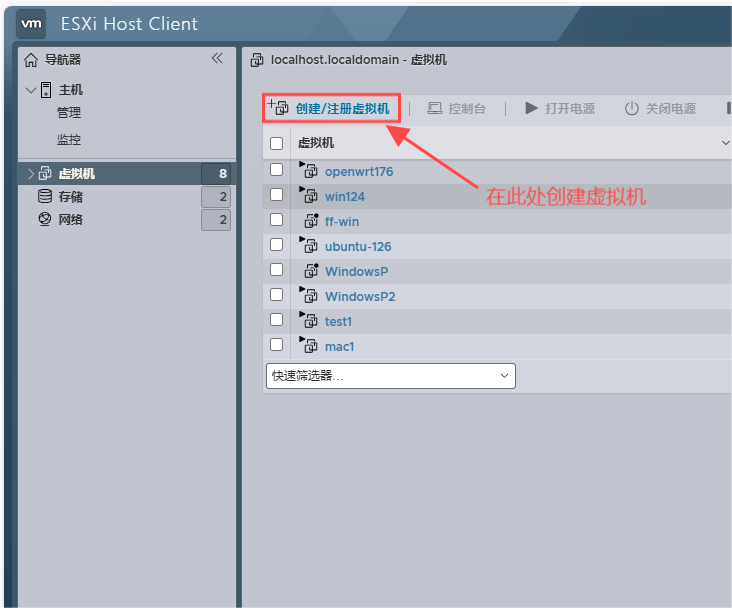Click the win124 VM status icon

tap(309, 195)
